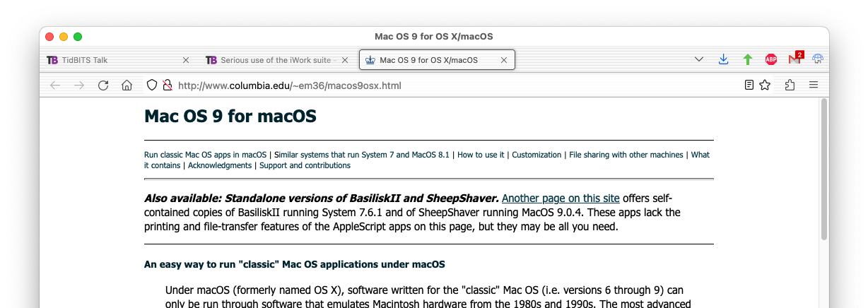
Task: Close the TidBITS Talk tab
Action: pyautogui.click(x=186, y=60)
